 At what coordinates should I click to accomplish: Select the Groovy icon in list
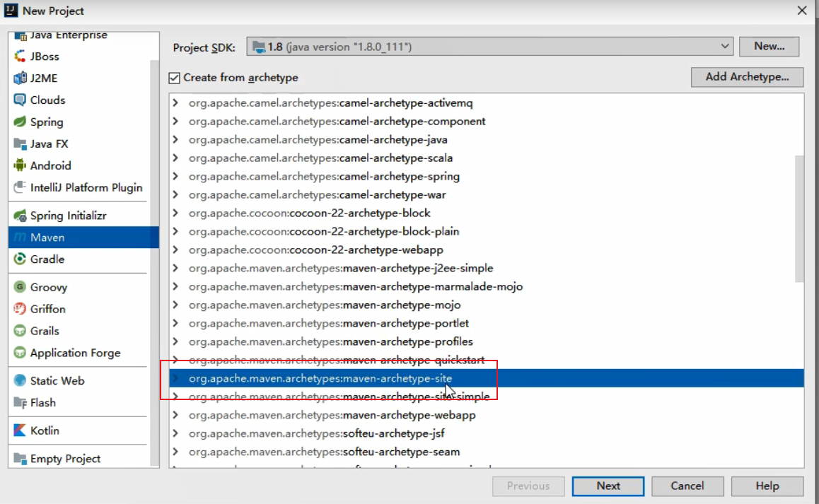[20, 288]
